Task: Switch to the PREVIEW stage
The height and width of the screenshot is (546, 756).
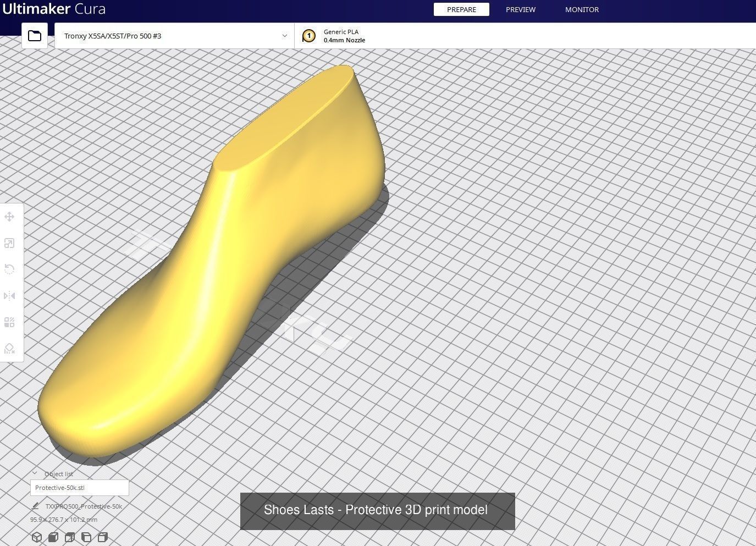Action: pos(521,9)
